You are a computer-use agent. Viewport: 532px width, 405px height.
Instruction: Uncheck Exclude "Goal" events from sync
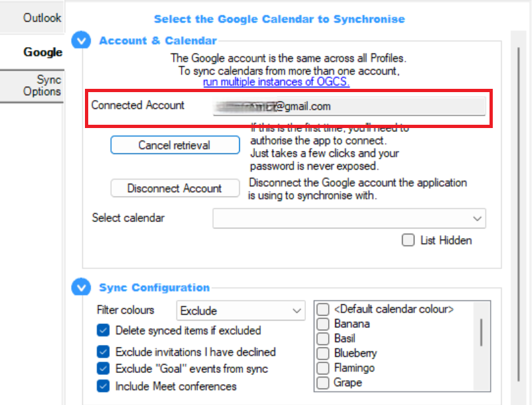(x=103, y=368)
